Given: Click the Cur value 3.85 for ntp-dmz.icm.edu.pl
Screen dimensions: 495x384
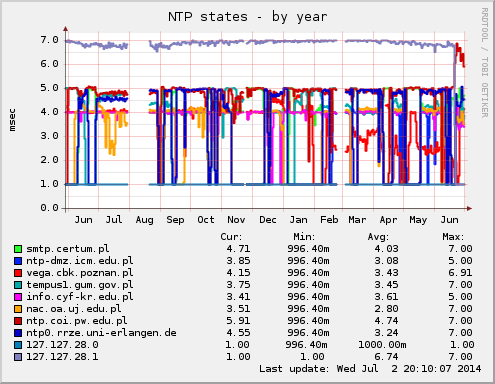Looking at the screenshot, I should pyautogui.click(x=238, y=261).
